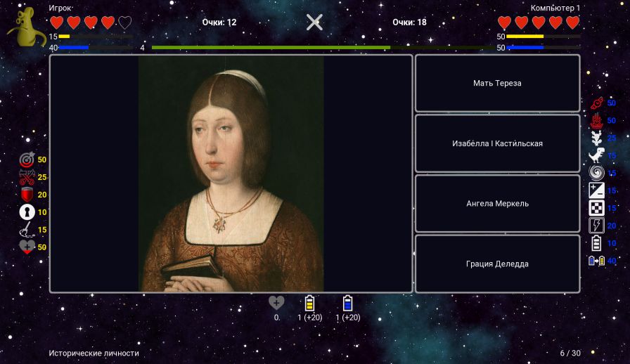Image resolution: width=630 pixels, height=364 pixels.
Task: Use the target bullseye ability
Action: [27, 160]
